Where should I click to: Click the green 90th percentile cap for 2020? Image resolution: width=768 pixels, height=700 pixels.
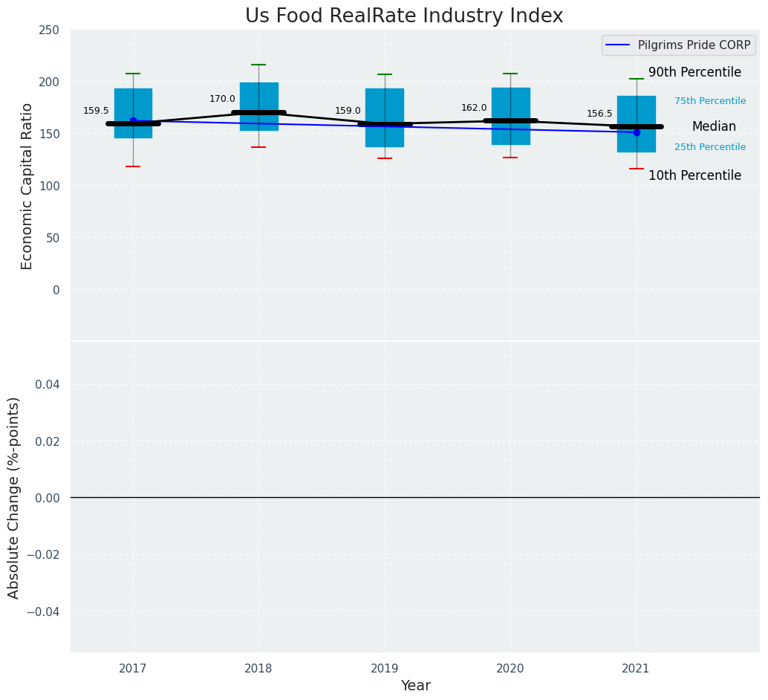pos(510,74)
